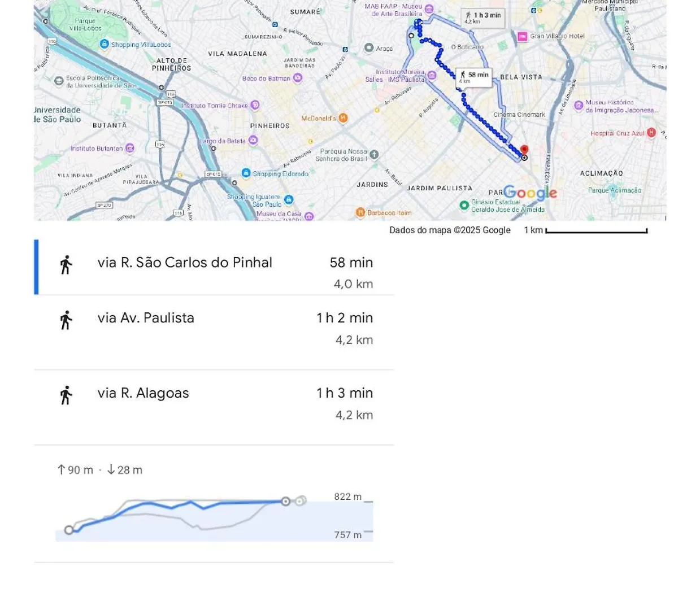Click the 58 min walking route label on the map
700x610 pixels.
[474, 77]
